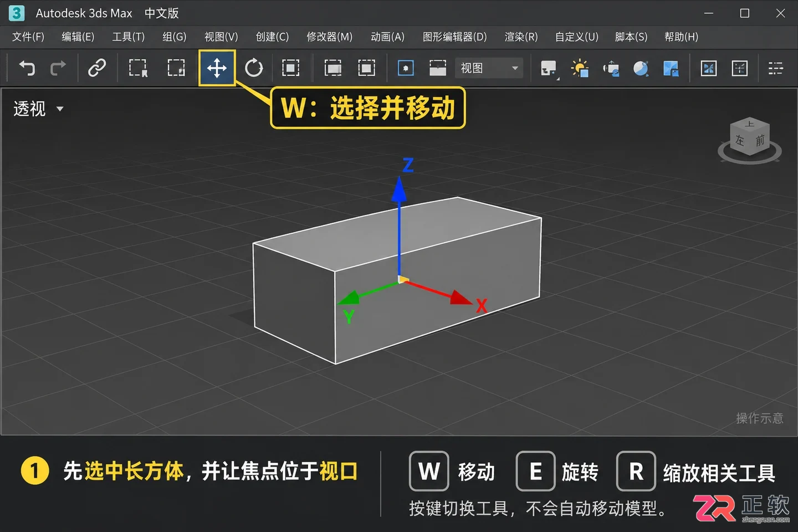Click the red X axis arrow of gizmo
The height and width of the screenshot is (532, 798).
click(x=461, y=298)
